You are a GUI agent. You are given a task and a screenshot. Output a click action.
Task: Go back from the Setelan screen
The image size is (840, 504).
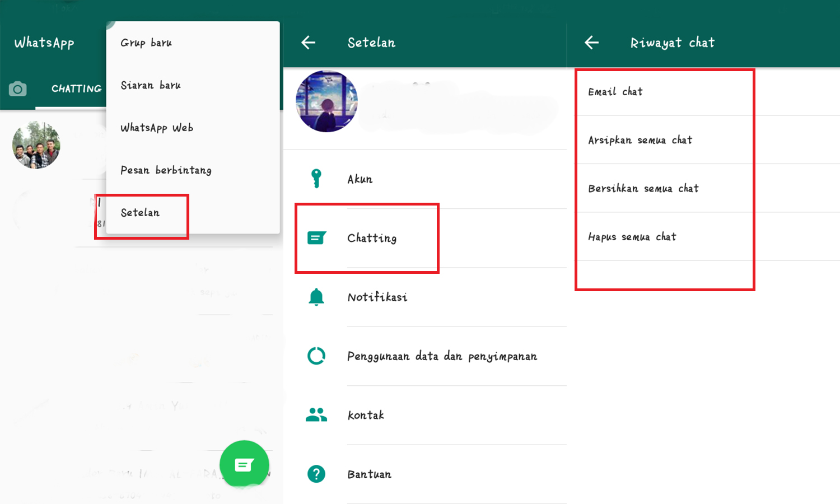309,43
